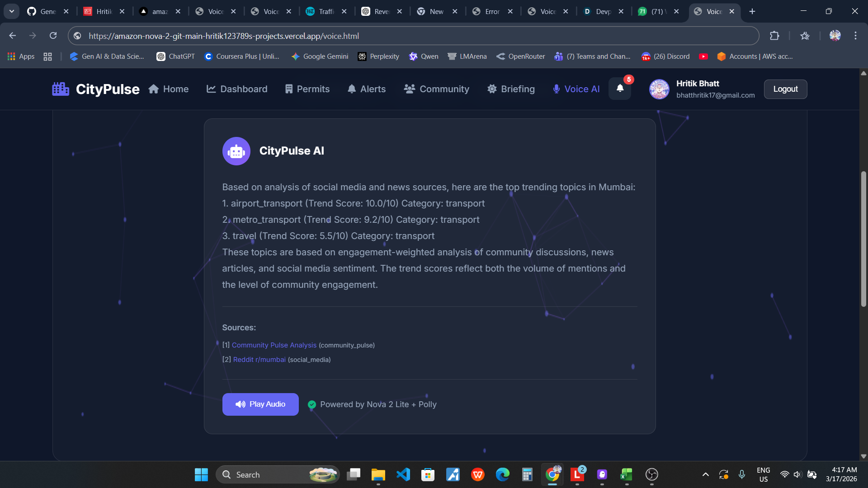The image size is (868, 488).
Task: Open Chrome menu three dots
Action: coord(855,36)
